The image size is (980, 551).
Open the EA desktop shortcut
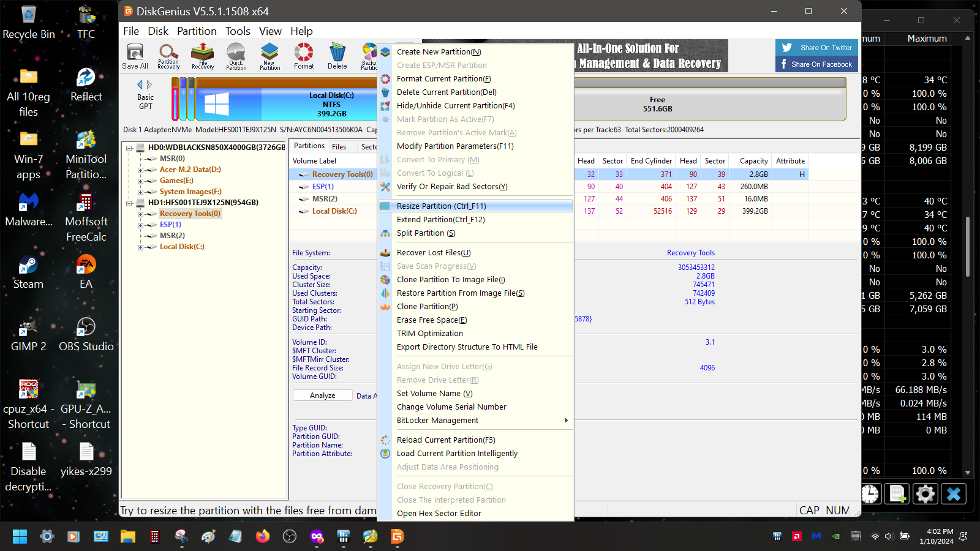pos(86,272)
